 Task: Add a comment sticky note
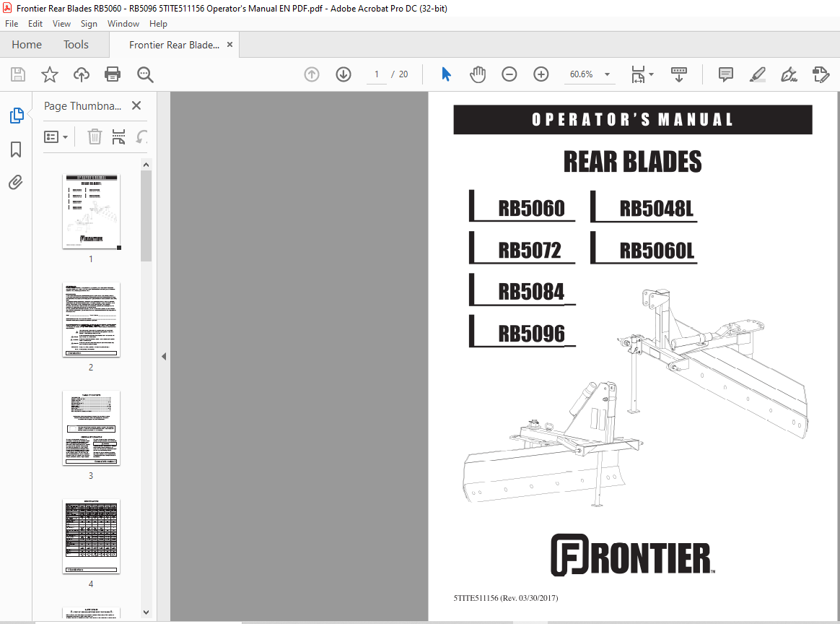(725, 74)
